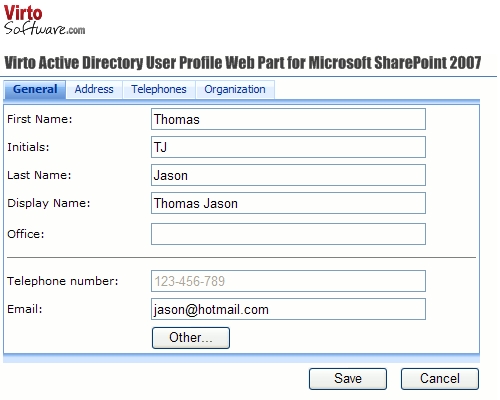Image resolution: width=500 pixels, height=400 pixels.
Task: Select the Email input field
Action: coord(288,309)
